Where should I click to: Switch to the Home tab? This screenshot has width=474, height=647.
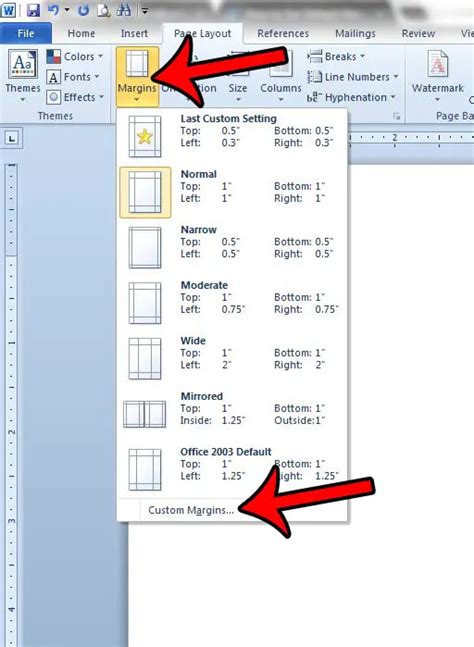(81, 33)
